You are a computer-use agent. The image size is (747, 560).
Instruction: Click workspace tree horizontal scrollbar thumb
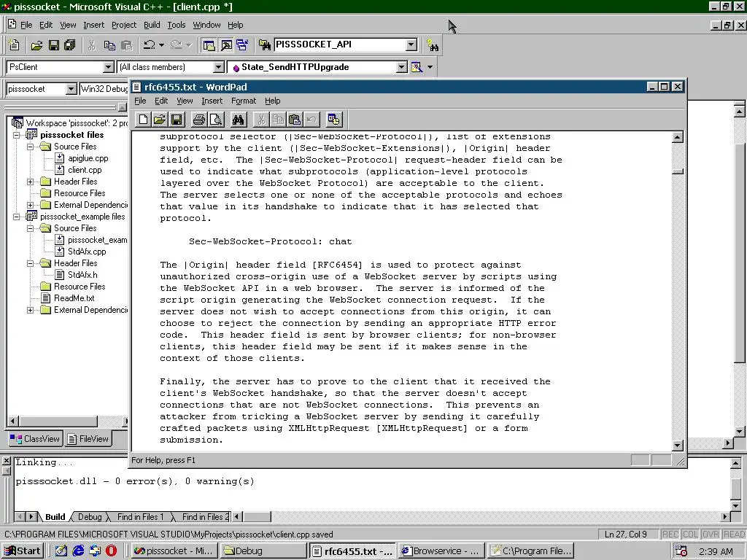click(58, 421)
